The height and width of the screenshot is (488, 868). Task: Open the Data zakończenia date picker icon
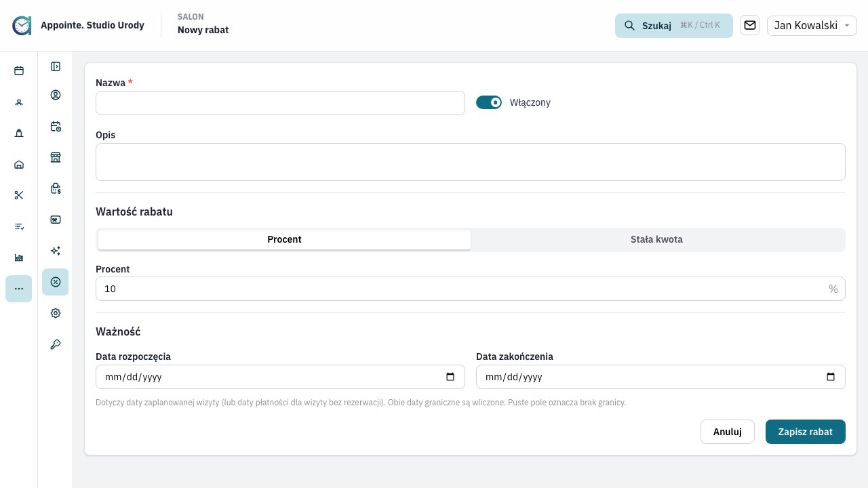tap(831, 377)
